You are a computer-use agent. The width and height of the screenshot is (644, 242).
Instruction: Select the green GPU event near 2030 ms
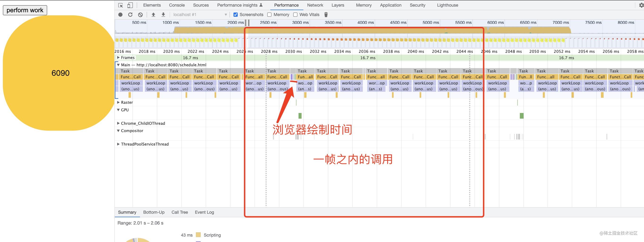tap(300, 116)
